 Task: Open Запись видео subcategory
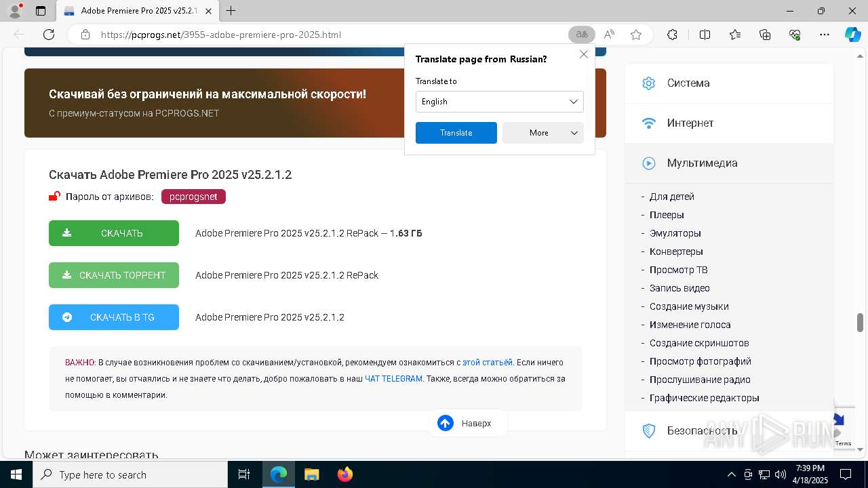[679, 288]
